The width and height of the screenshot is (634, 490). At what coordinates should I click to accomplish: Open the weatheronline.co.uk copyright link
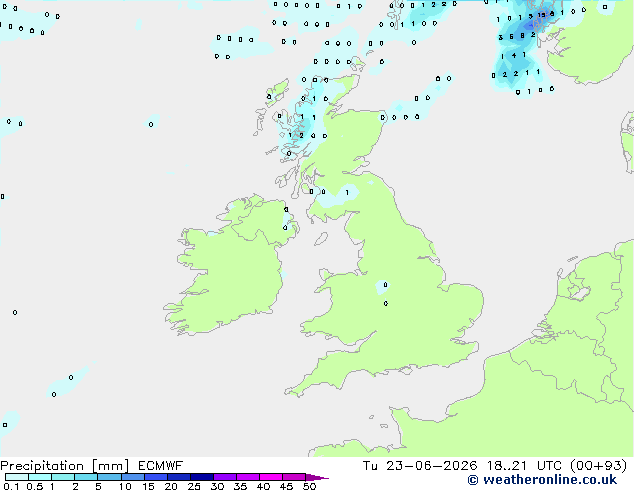click(542, 480)
